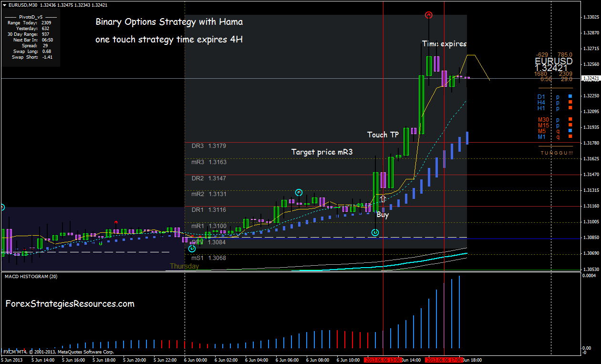Click the 'PivotsD_v5' panel header
The width and height of the screenshot is (601, 364).
(x=31, y=17)
